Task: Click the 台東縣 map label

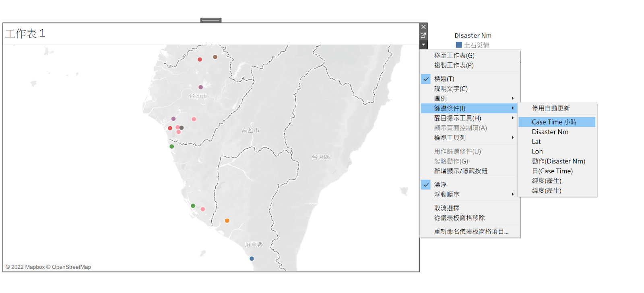Action: click(321, 157)
